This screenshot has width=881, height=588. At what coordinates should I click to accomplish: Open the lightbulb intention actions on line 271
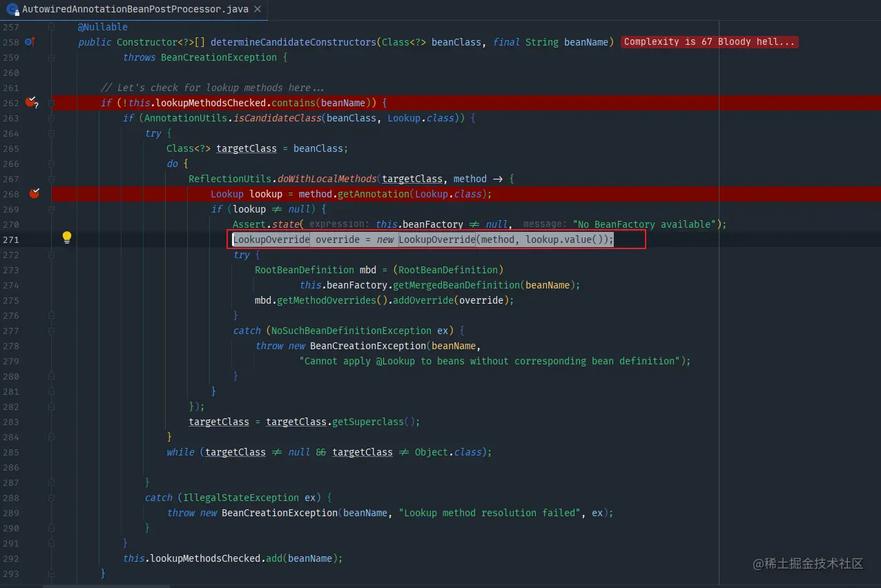coord(67,238)
